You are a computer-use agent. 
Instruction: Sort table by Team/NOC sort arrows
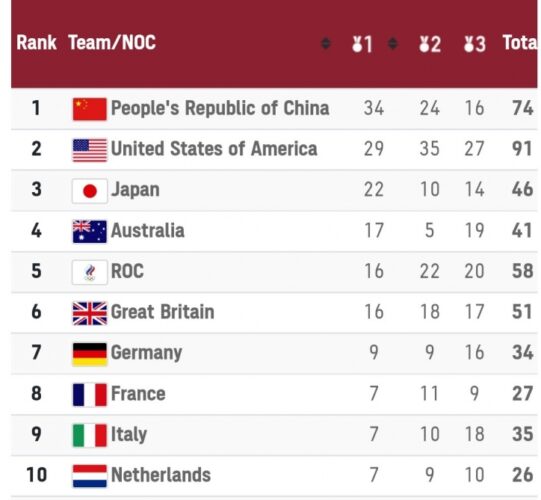coord(326,43)
